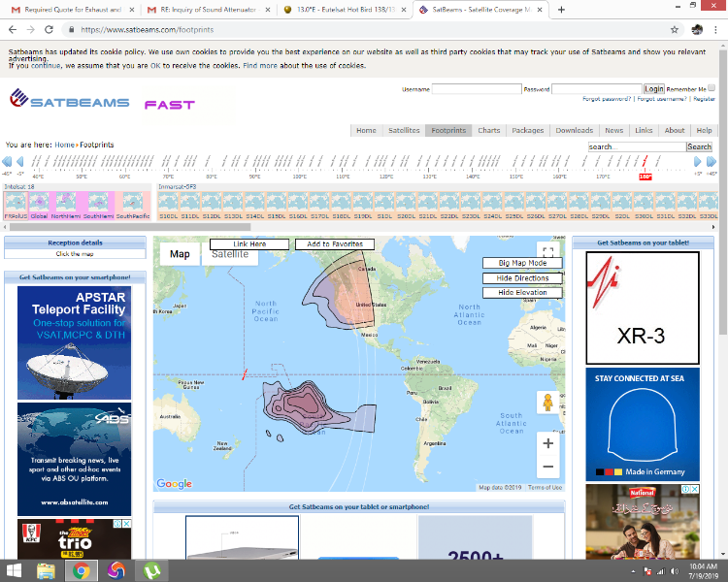Select the red 180° satellite position marker
Image resolution: width=728 pixels, height=582 pixels.
point(645,177)
